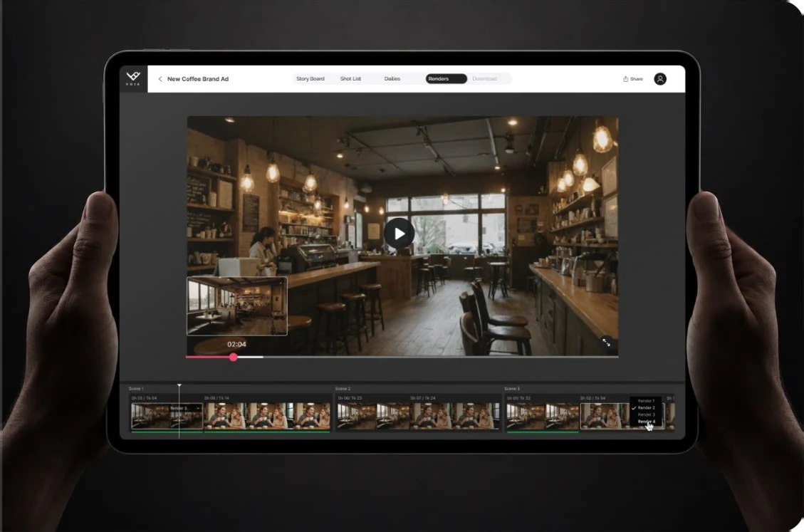Choose Render 1 from the render menu

point(646,401)
